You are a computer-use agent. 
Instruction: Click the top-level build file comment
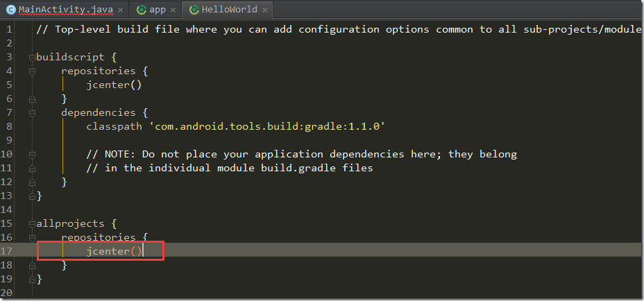[x=339, y=30]
